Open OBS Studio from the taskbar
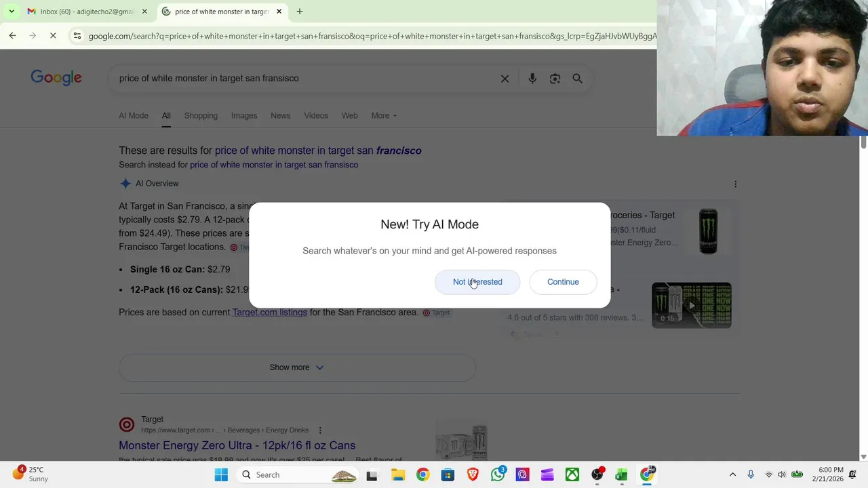The image size is (868, 488). [x=597, y=475]
